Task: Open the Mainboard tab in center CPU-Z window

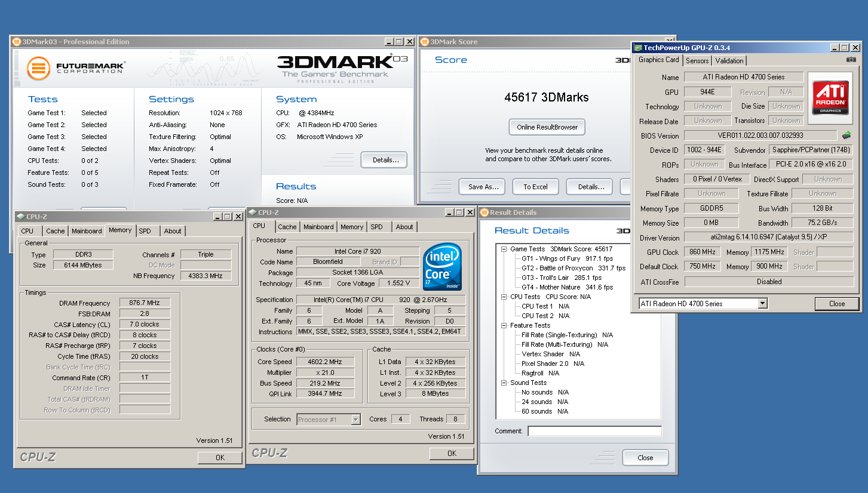Action: [318, 227]
